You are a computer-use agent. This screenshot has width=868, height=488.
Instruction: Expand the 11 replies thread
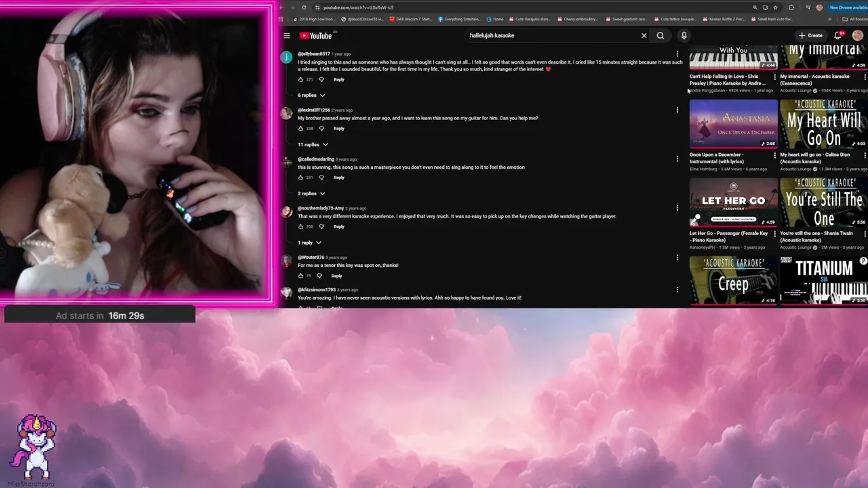[313, 144]
